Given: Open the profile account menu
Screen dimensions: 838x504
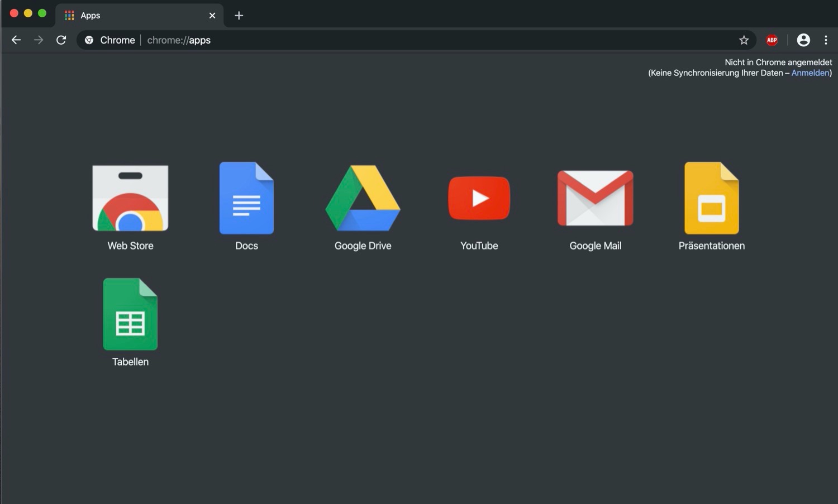Looking at the screenshot, I should pyautogui.click(x=803, y=40).
